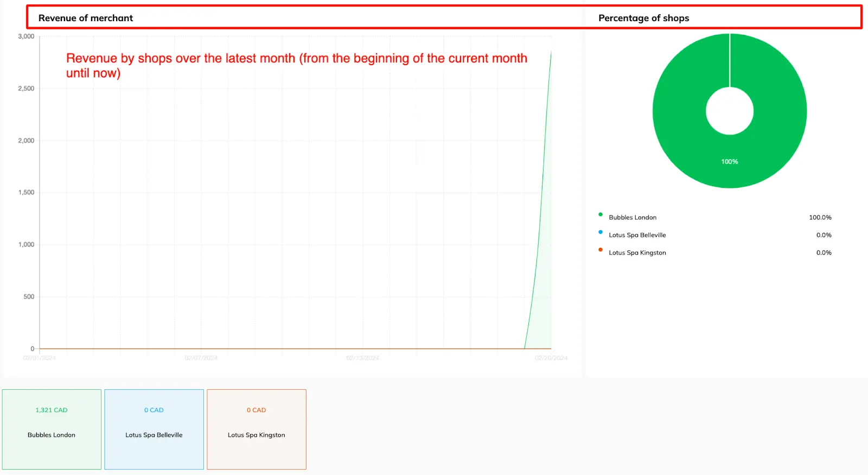The height and width of the screenshot is (475, 868).
Task: Click the 0 CAD amount for Lotus Spa Belleville
Action: [x=154, y=410]
